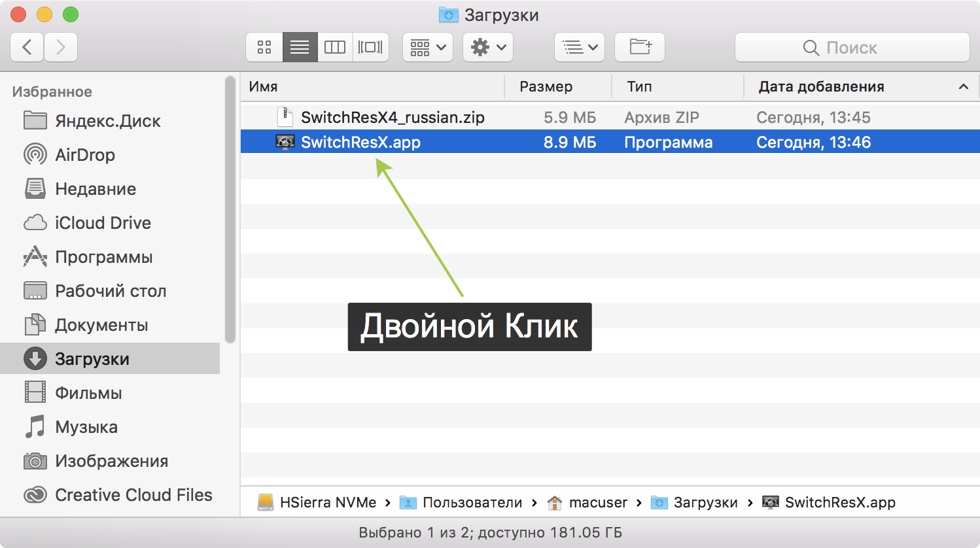Switch to column view
This screenshot has height=548, width=980.
[x=335, y=47]
